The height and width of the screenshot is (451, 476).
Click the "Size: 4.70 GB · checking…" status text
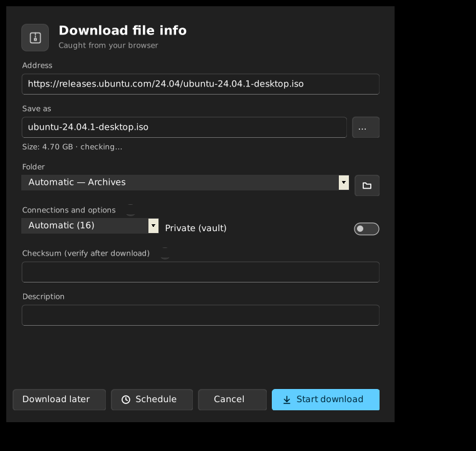click(72, 147)
